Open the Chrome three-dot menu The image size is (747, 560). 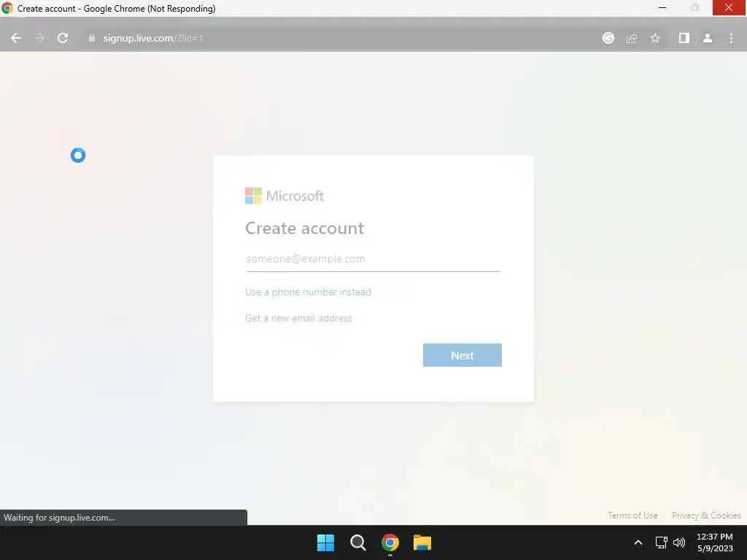pos(731,38)
